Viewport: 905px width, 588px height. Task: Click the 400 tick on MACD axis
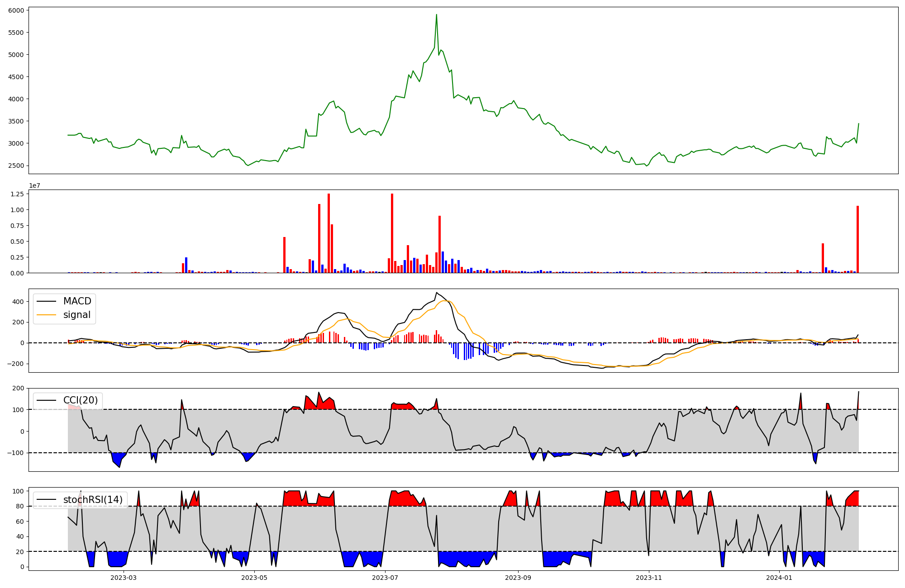[x=19, y=302]
